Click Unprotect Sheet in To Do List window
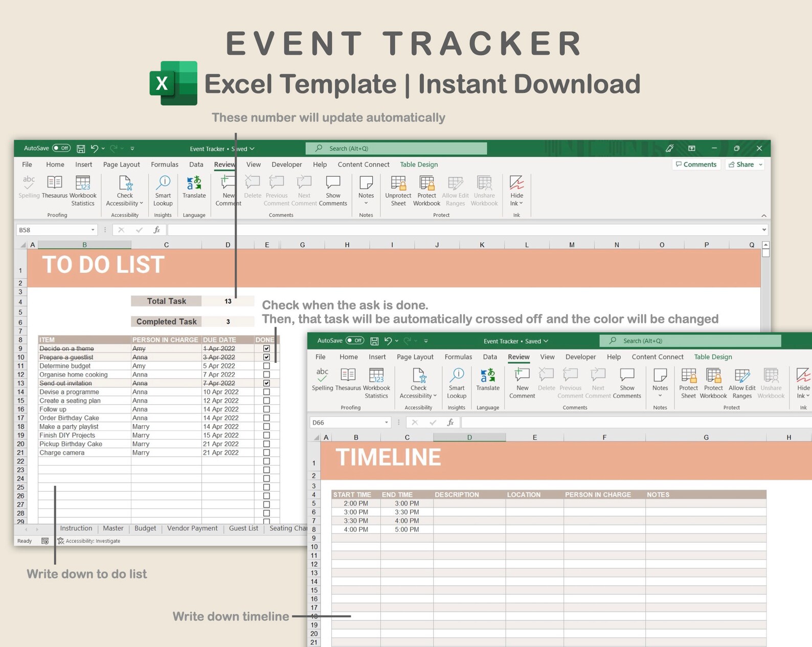This screenshot has height=647, width=812. pos(398,190)
